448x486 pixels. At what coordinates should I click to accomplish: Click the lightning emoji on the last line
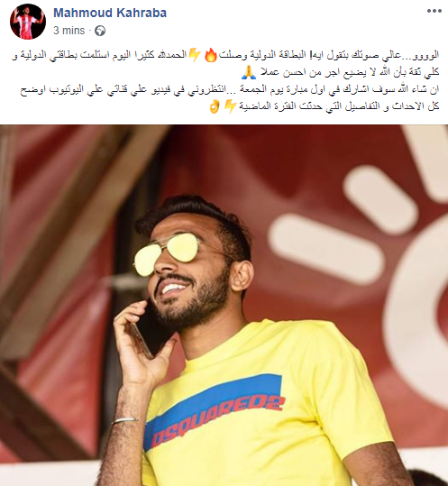(230, 106)
